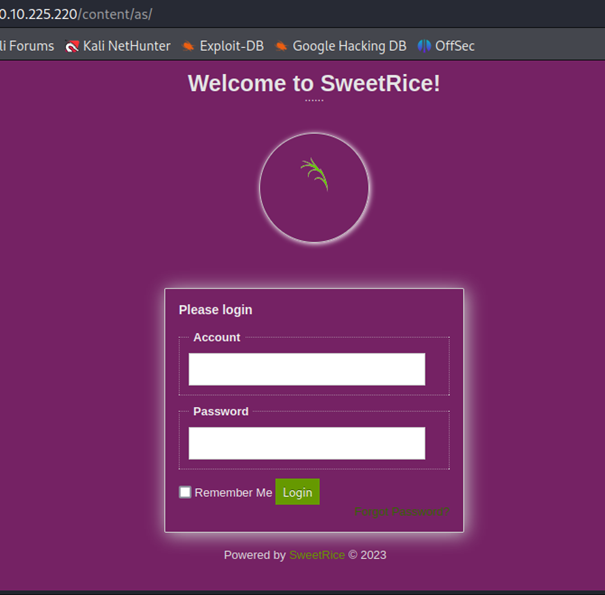This screenshot has height=595, width=605.
Task: Click the OffSec bookmark favicon
Action: [x=424, y=46]
